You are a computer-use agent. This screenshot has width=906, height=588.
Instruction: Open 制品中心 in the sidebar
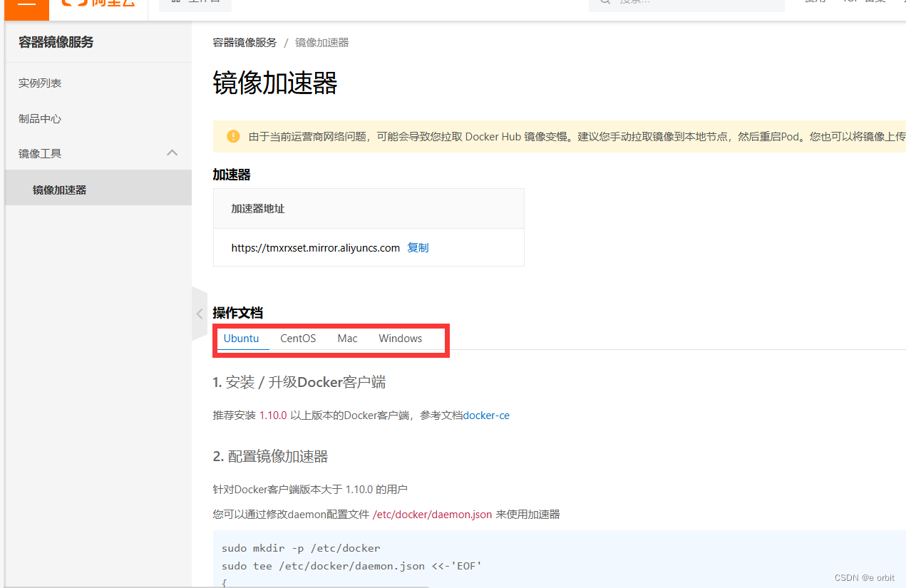[x=40, y=119]
